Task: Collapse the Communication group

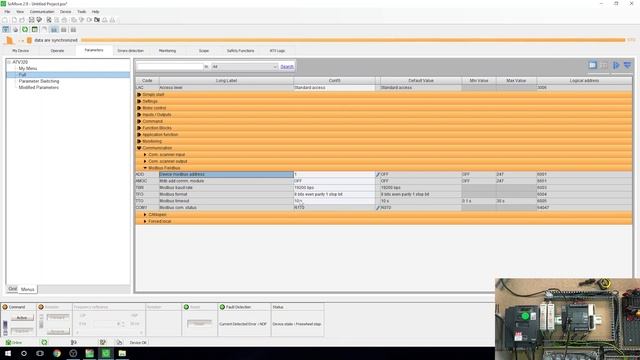Action: 139,148
